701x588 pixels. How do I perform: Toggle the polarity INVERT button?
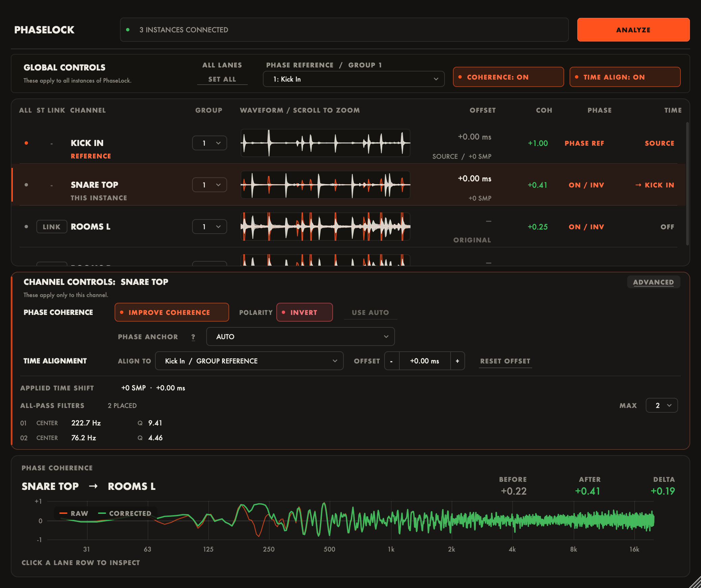coord(304,312)
